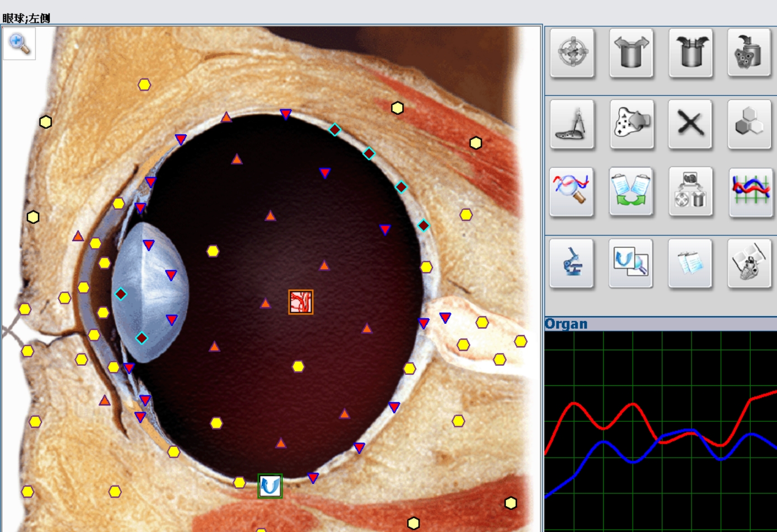Image resolution: width=777 pixels, height=532 pixels.
Task: Click the two clipboards with green arrows icon
Action: [631, 192]
